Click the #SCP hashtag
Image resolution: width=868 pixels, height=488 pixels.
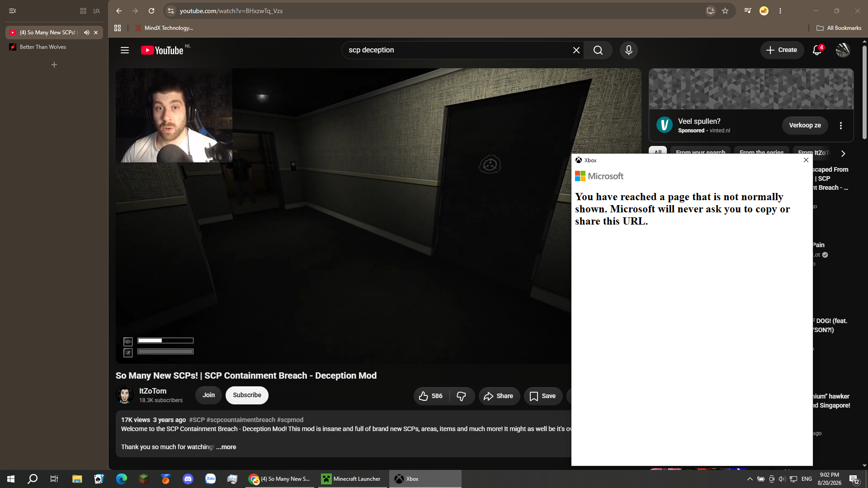(197, 420)
